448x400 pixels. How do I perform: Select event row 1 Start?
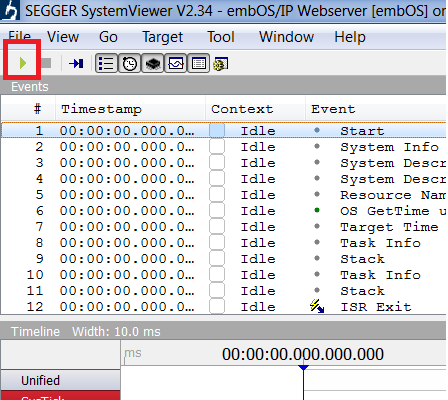pos(224,130)
